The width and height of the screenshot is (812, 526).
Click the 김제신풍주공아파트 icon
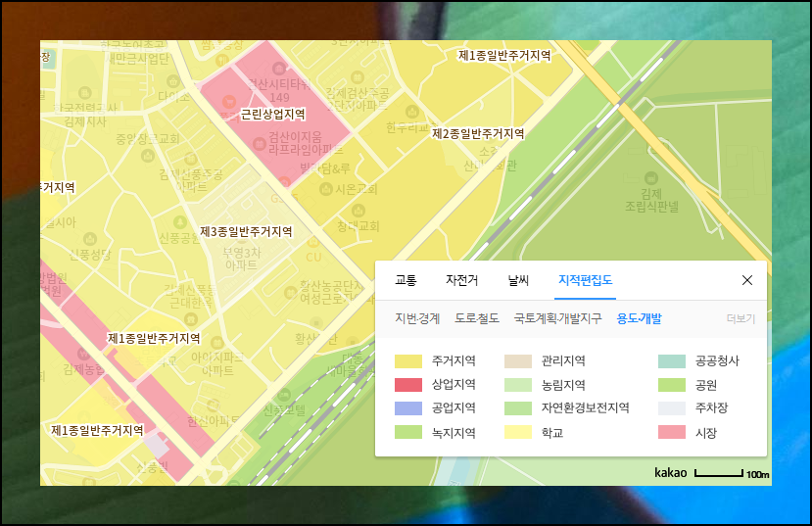click(x=191, y=159)
